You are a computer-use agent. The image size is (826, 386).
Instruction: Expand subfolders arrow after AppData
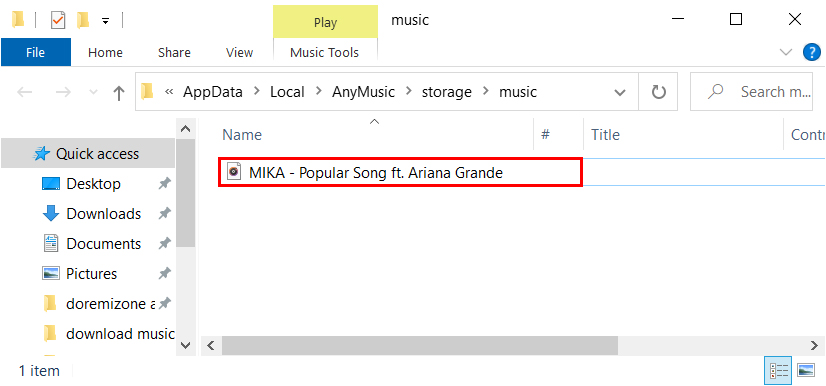pos(257,92)
